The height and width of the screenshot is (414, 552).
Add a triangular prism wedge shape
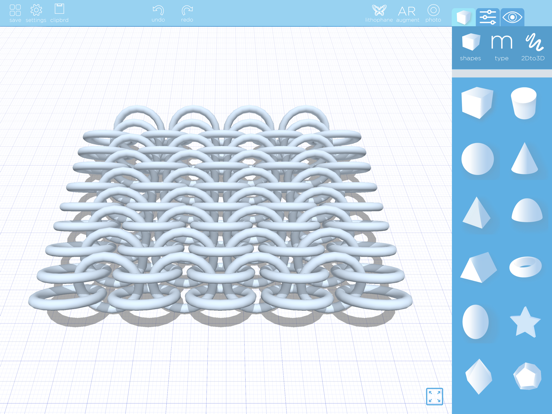point(478,267)
